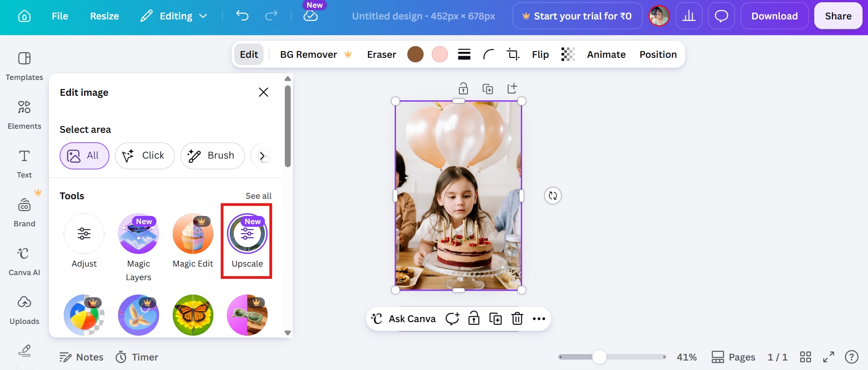Open the Canva AI sidebar panel

pyautogui.click(x=24, y=261)
